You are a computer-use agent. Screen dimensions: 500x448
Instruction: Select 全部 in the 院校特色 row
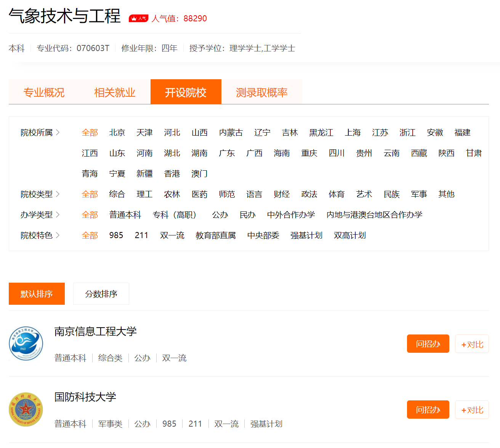[x=90, y=235]
